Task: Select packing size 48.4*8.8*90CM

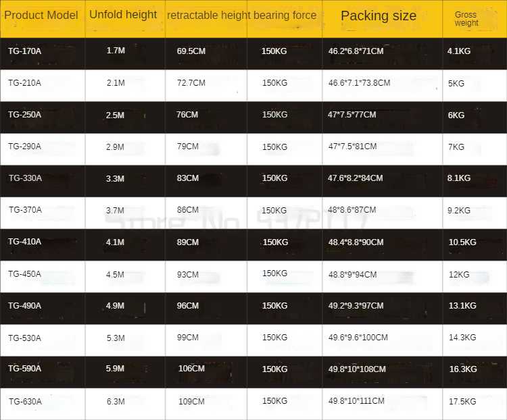Action: [x=356, y=242]
